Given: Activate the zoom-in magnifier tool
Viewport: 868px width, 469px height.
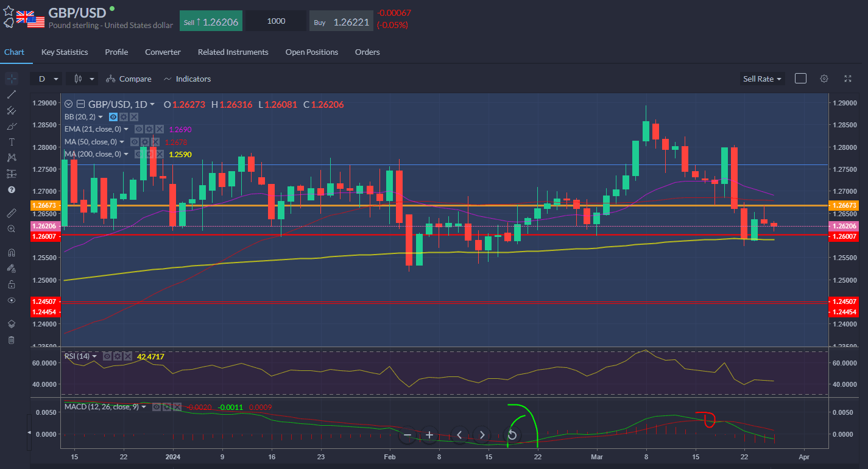Looking at the screenshot, I should (x=11, y=228).
